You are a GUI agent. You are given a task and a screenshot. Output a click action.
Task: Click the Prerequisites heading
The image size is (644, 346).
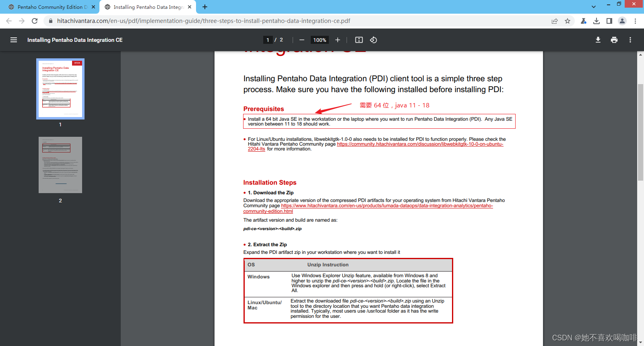pos(264,109)
